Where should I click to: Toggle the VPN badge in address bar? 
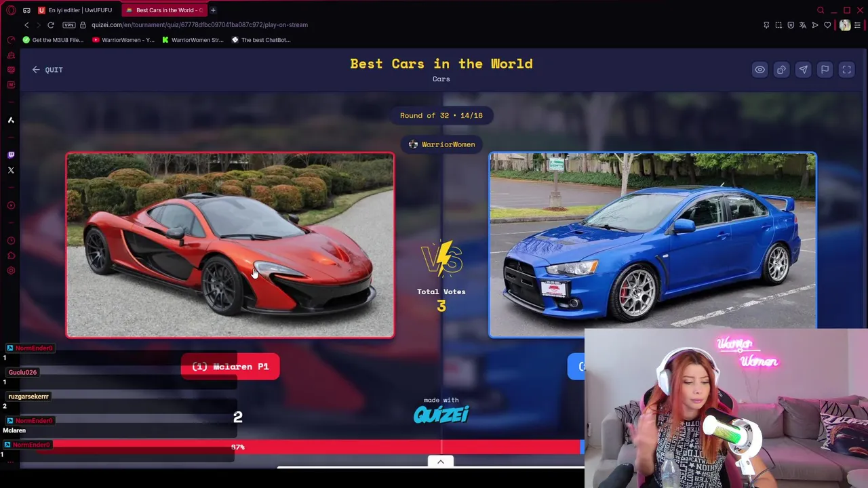coord(68,25)
